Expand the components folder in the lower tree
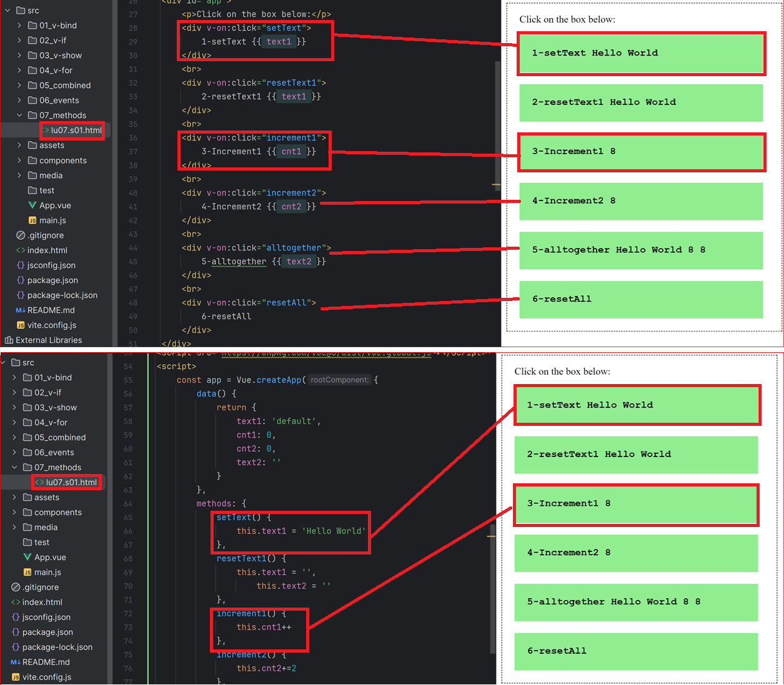The width and height of the screenshot is (784, 685). [14, 513]
